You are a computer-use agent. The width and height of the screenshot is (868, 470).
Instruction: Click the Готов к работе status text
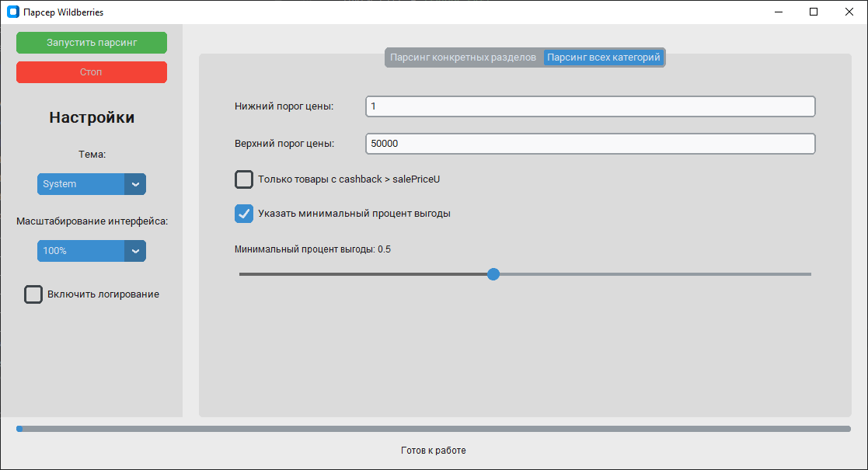pyautogui.click(x=434, y=451)
